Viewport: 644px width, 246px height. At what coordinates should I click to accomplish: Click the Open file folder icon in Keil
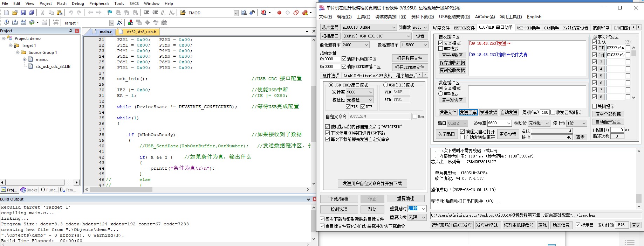(x=15, y=13)
